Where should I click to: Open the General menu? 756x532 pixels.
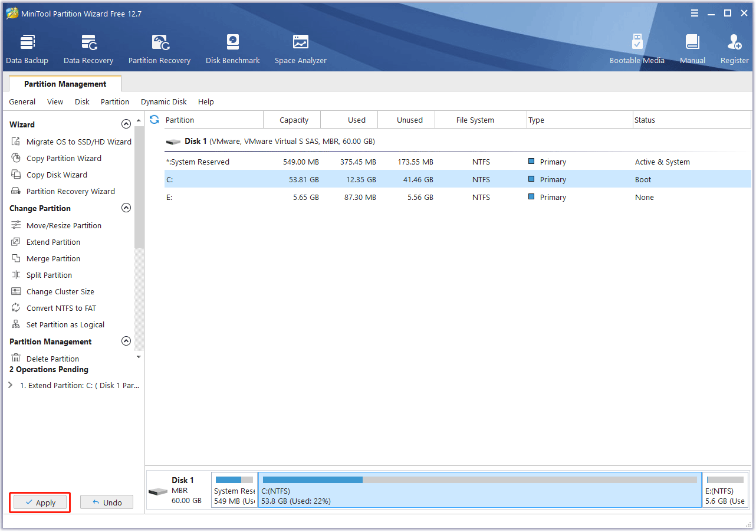tap(22, 101)
